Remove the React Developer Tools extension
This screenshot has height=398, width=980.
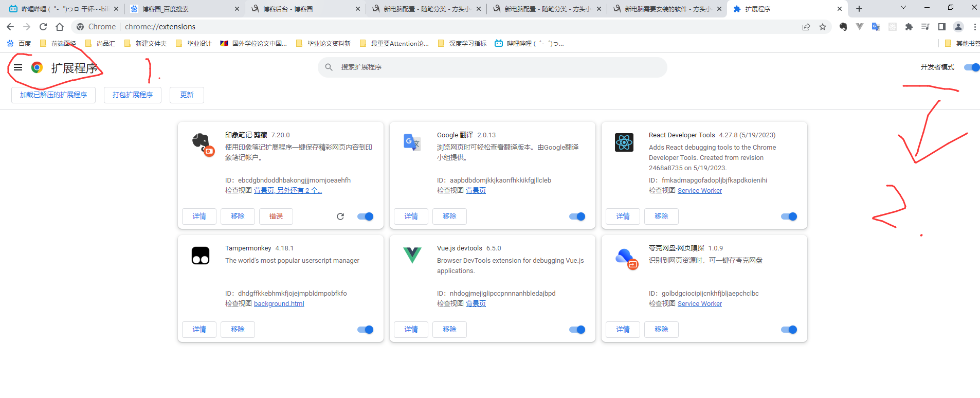click(661, 216)
